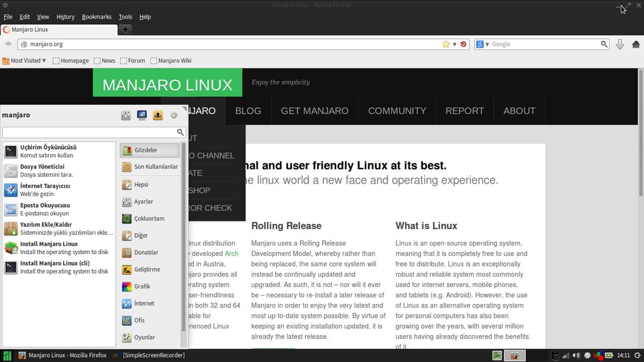The image size is (644, 362).
Task: Open Dosya Yöneticisi file manager
Action: point(59,170)
